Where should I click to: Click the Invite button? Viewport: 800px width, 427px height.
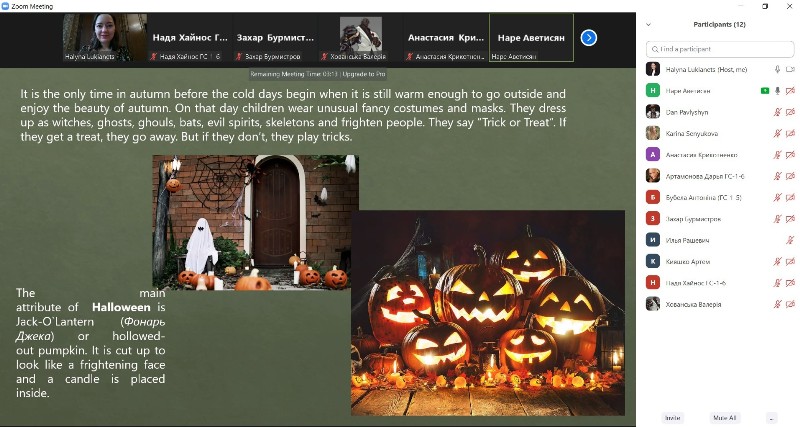click(672, 418)
